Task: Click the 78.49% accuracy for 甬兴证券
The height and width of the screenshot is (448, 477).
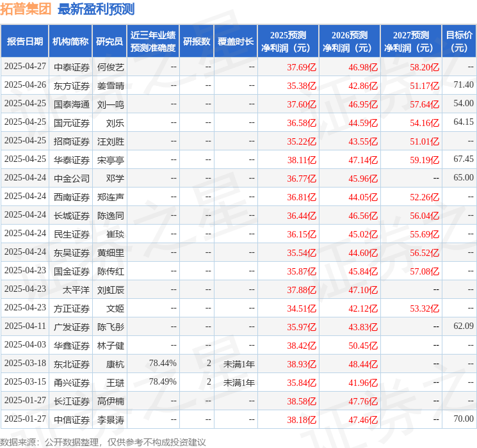Action: click(x=163, y=382)
